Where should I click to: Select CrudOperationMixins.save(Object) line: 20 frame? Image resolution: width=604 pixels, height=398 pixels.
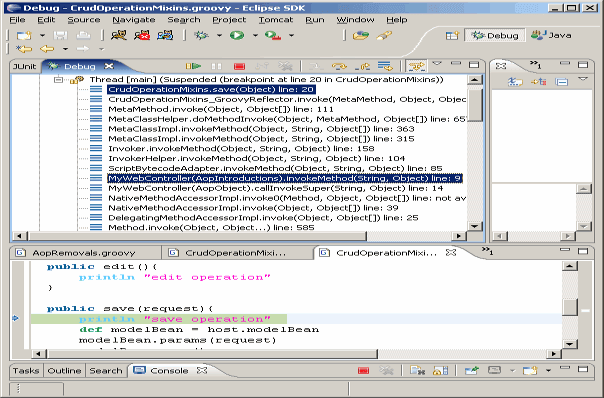tap(211, 89)
